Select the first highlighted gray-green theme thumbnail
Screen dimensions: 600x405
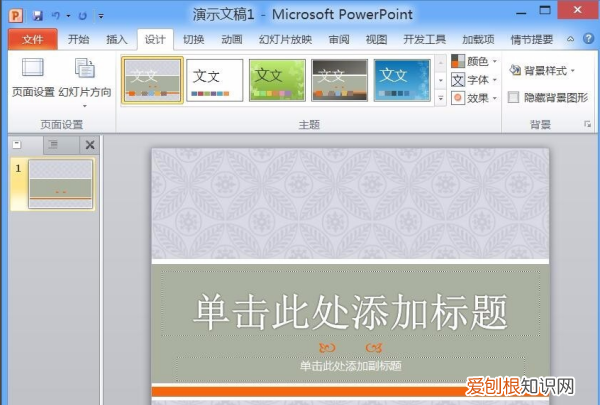coord(152,80)
